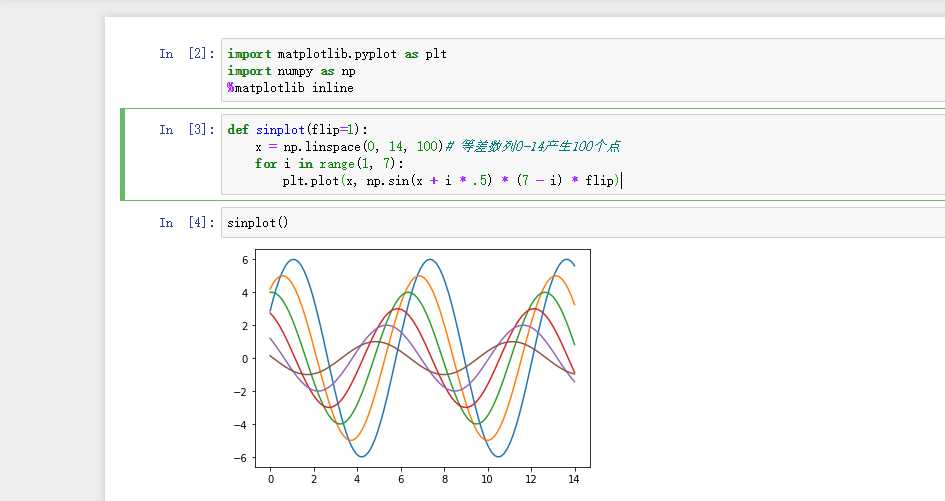
Task: Click the 'import numpy as np' line
Action: [291, 71]
